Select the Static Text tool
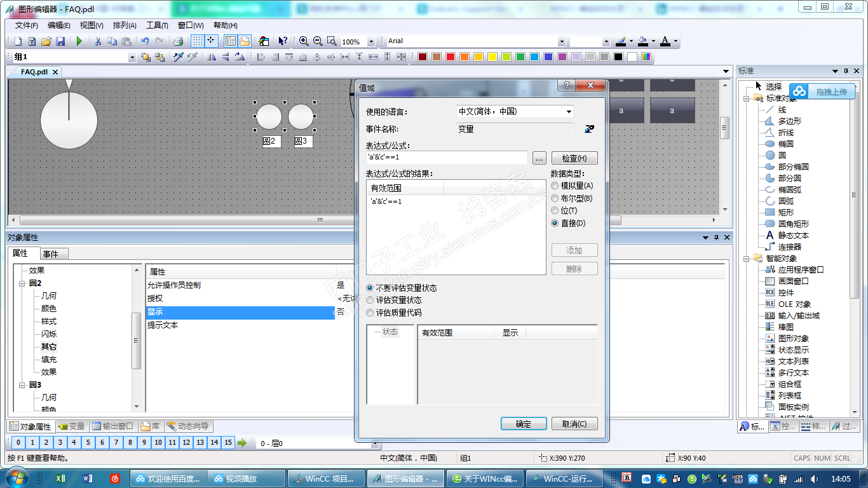This screenshot has width=868, height=488. (x=787, y=235)
